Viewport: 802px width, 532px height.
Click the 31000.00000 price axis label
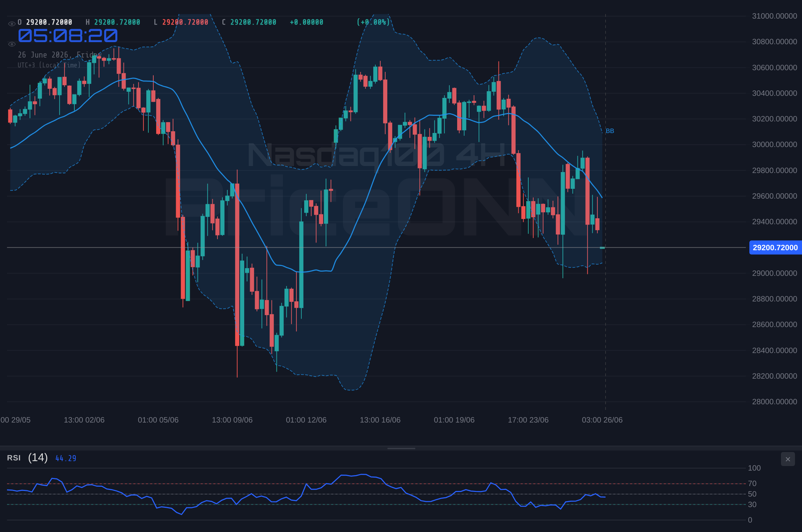[x=775, y=16]
